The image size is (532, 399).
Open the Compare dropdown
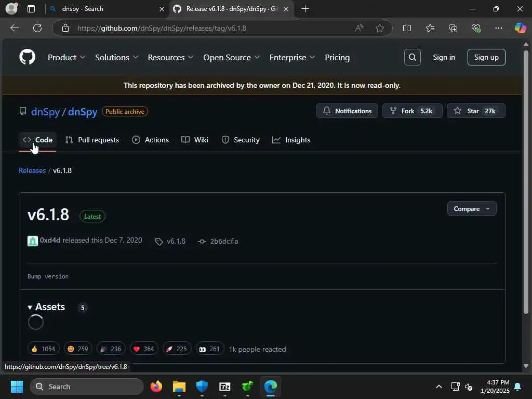point(472,209)
